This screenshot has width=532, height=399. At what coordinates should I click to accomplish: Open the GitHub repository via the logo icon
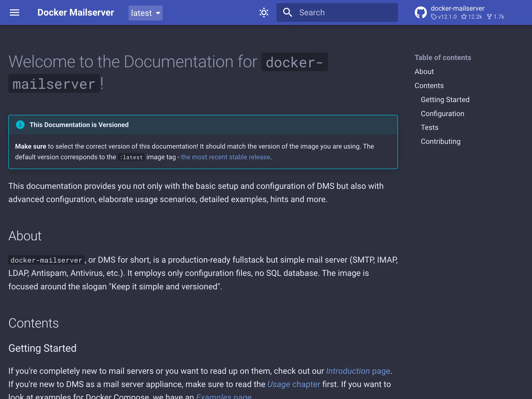coord(421,12)
